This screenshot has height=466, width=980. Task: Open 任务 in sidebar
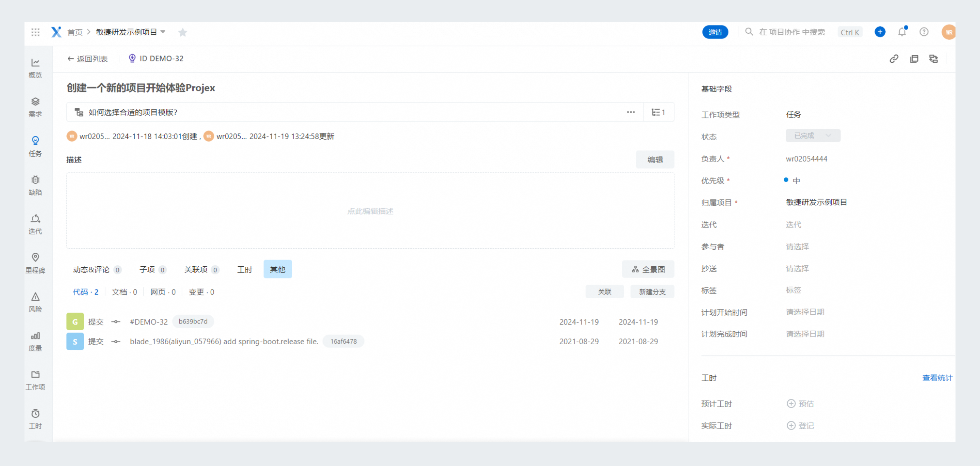35,147
